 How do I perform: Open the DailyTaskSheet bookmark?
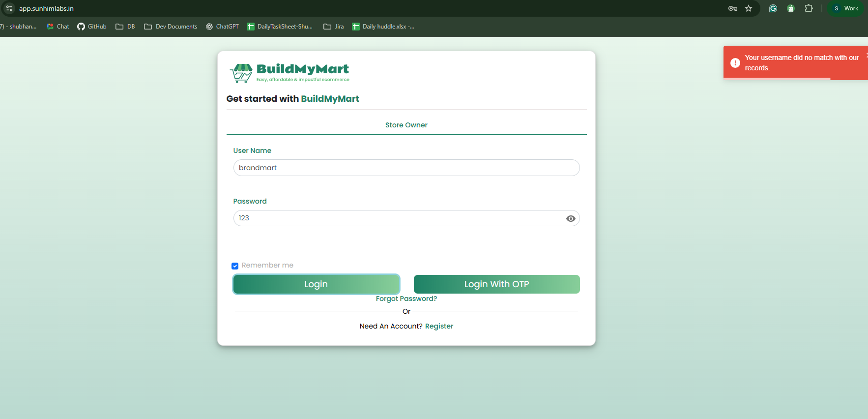click(x=280, y=27)
